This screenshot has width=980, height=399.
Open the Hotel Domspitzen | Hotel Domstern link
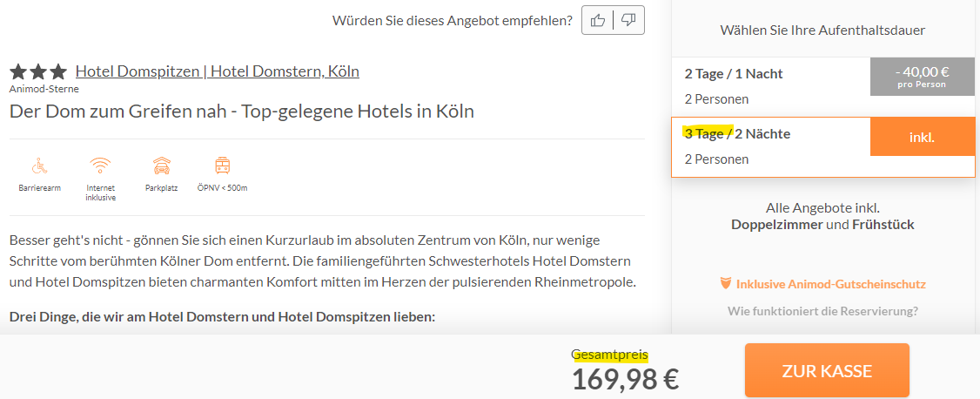coord(218,71)
